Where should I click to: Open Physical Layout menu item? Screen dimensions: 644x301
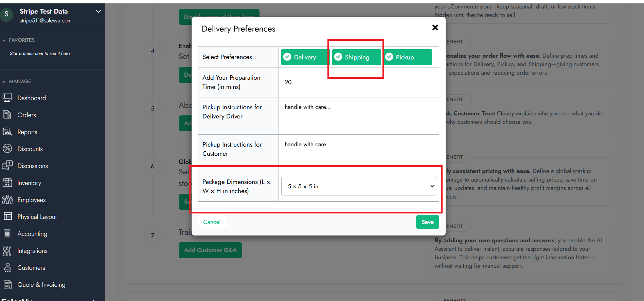coord(37,217)
